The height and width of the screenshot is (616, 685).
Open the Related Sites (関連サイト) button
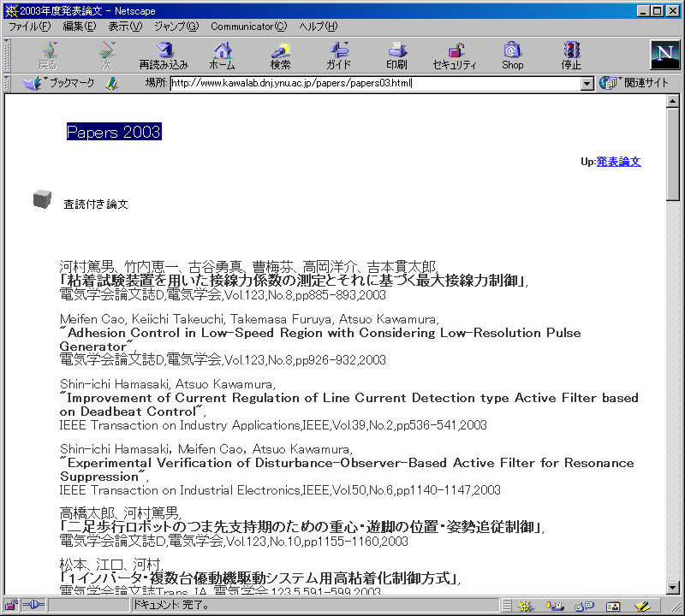pyautogui.click(x=634, y=83)
